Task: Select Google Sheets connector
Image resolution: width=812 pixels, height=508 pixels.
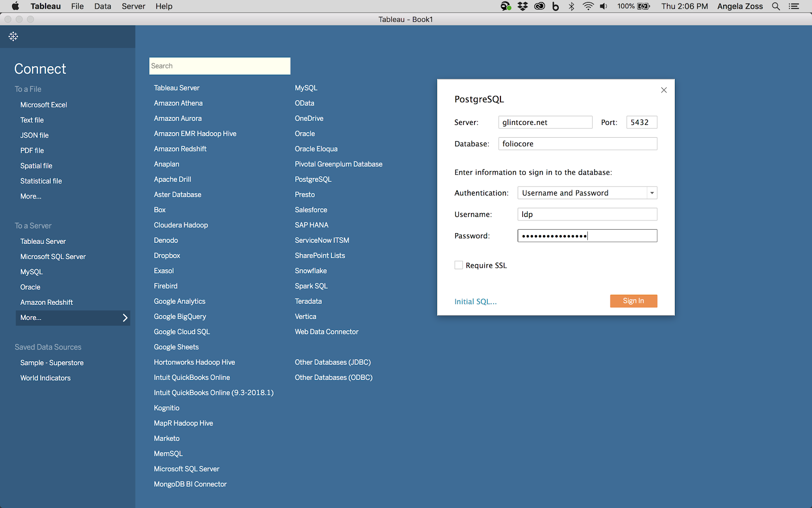Action: [x=176, y=347]
